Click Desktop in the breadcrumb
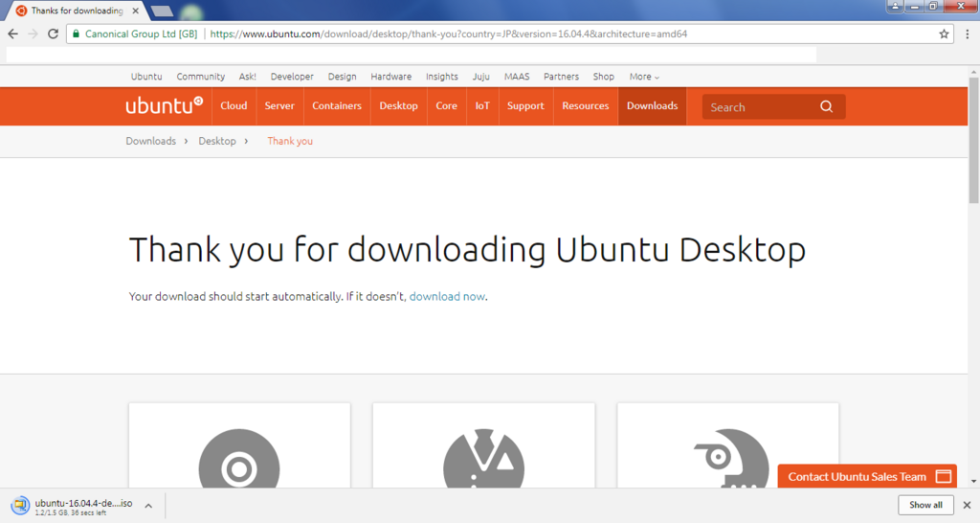 217,141
